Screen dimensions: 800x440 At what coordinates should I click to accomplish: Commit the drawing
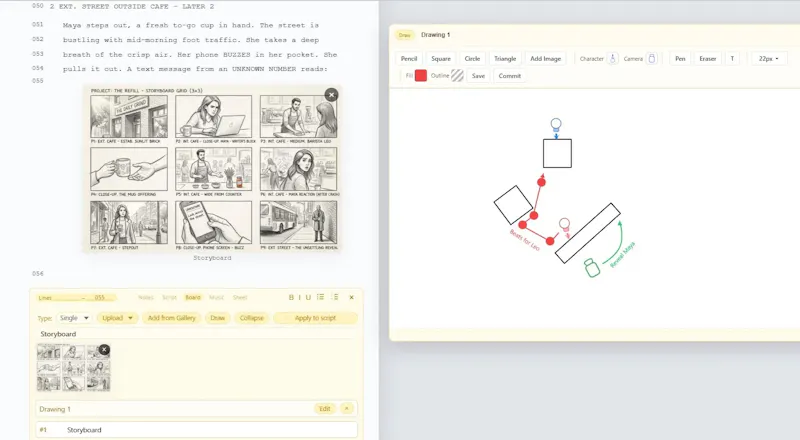click(510, 76)
